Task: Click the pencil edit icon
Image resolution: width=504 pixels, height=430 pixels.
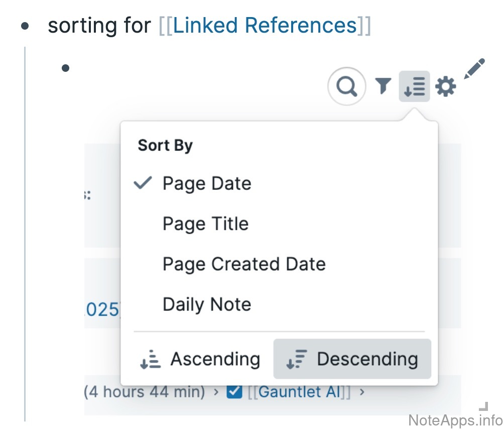Action: tap(474, 69)
